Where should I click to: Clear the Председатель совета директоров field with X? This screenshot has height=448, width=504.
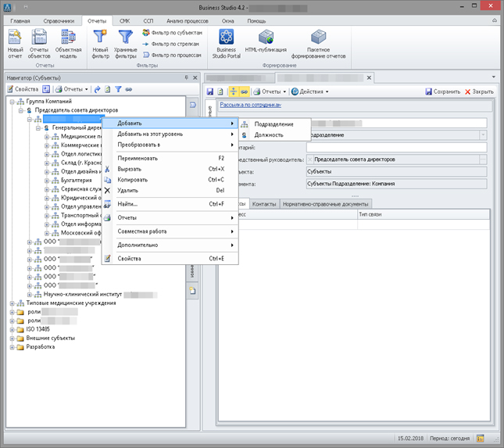(309, 159)
